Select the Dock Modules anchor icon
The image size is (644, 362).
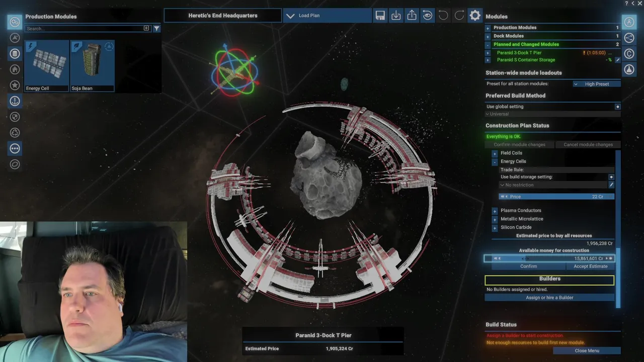tap(15, 101)
